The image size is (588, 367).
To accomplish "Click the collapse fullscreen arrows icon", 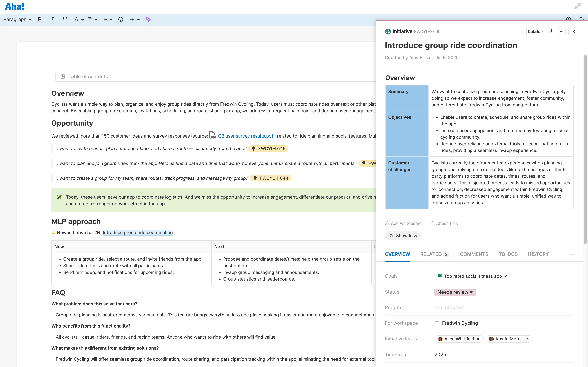I will [578, 6].
